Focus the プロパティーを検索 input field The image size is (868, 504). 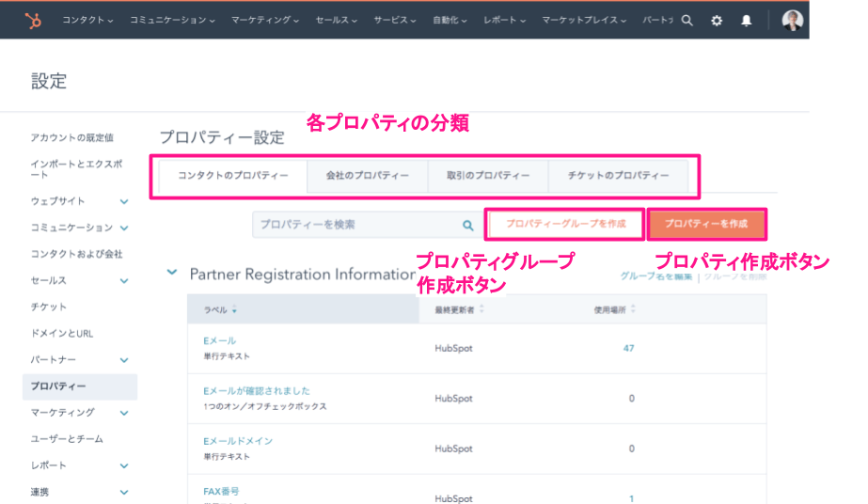coord(357,226)
